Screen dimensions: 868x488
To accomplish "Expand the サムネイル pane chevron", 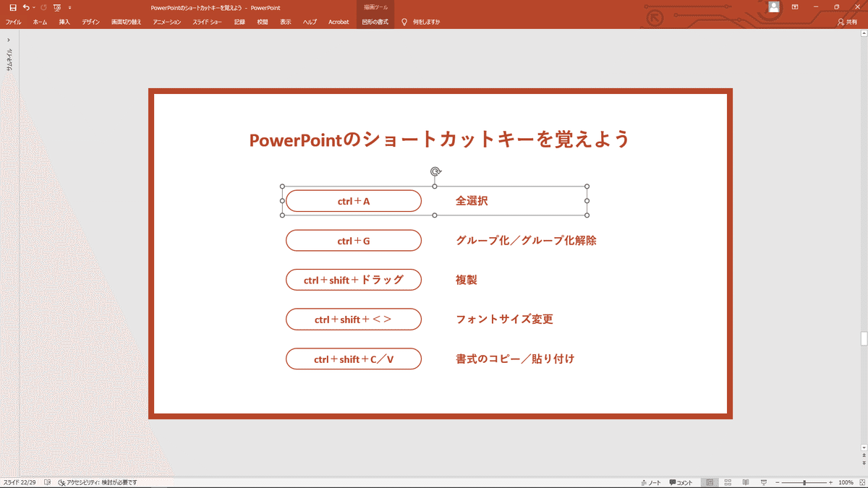I will (x=9, y=40).
